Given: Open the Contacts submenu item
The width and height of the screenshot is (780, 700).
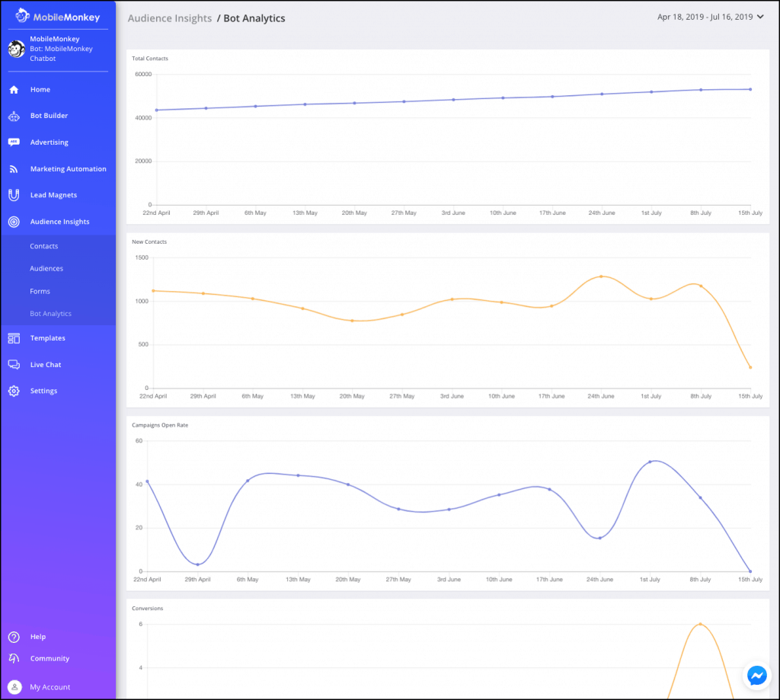Looking at the screenshot, I should 44,246.
